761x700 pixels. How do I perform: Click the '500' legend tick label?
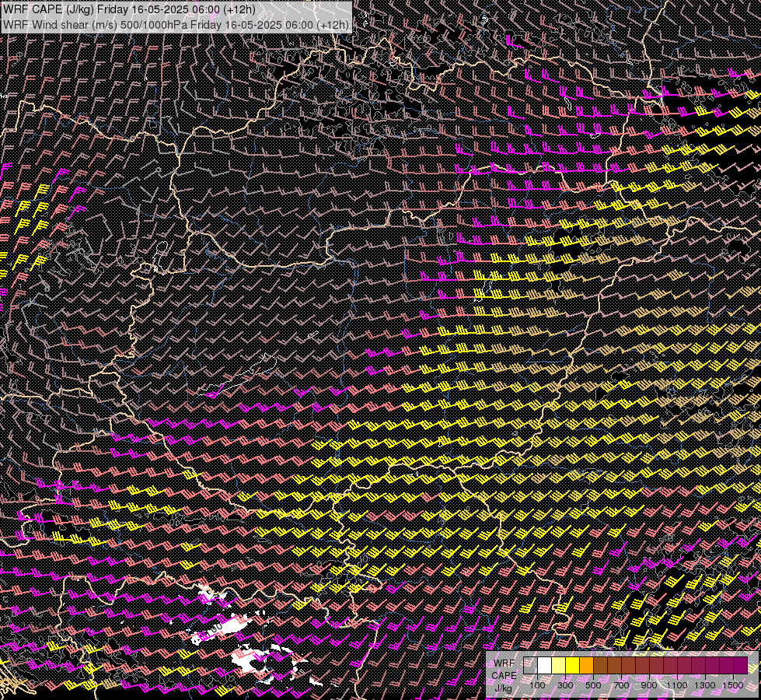[x=593, y=685]
